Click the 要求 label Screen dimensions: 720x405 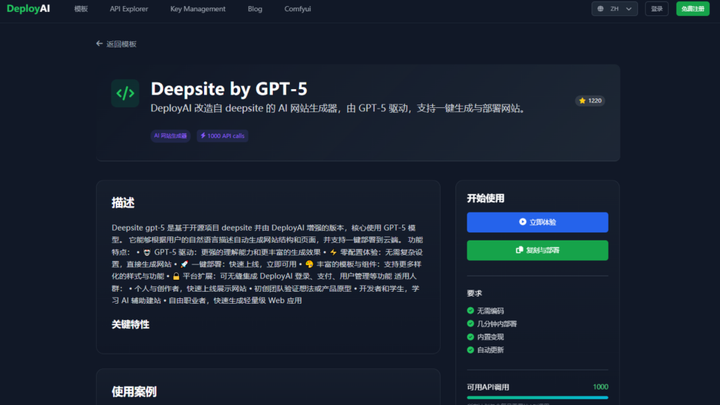474,293
